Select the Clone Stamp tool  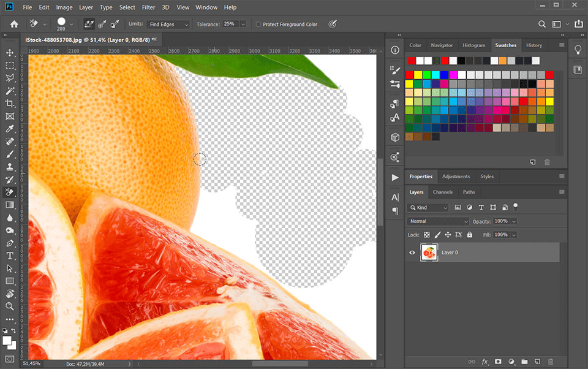pyautogui.click(x=10, y=167)
